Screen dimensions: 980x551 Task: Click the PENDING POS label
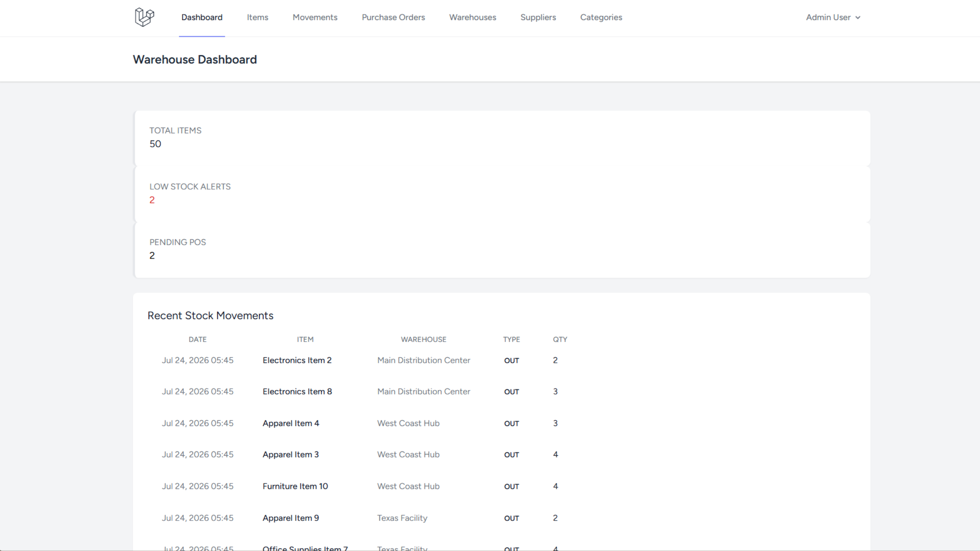point(178,243)
